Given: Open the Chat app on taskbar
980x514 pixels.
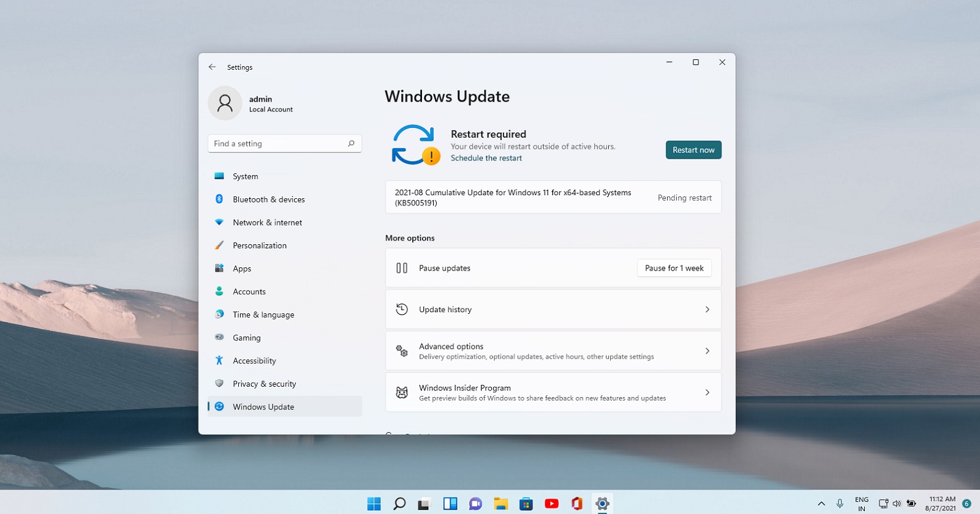Looking at the screenshot, I should pos(475,504).
